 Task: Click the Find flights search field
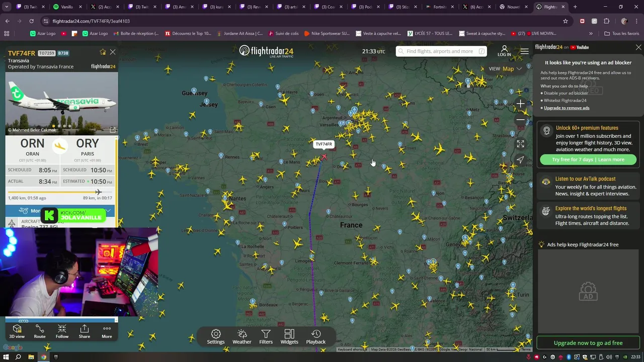441,51
